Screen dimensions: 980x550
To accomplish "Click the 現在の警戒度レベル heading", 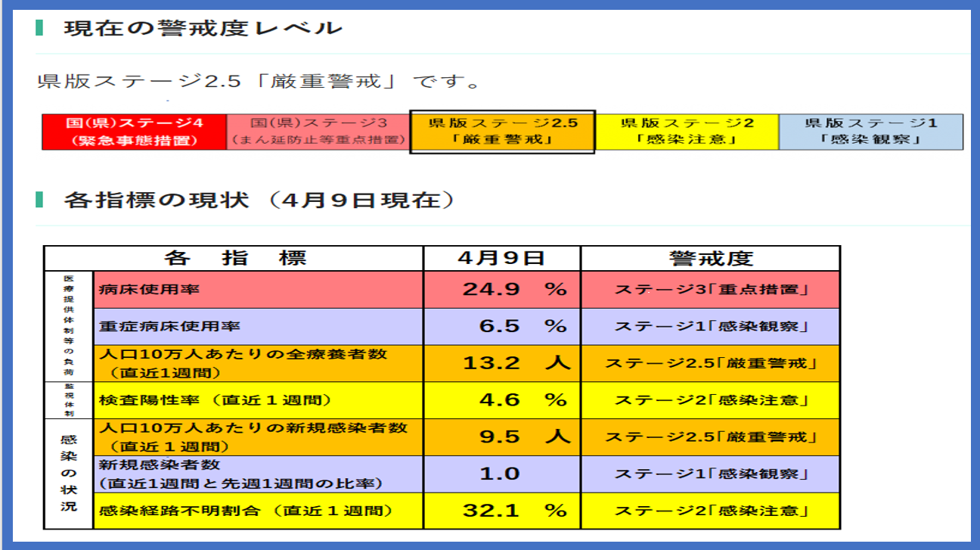I will (x=203, y=30).
